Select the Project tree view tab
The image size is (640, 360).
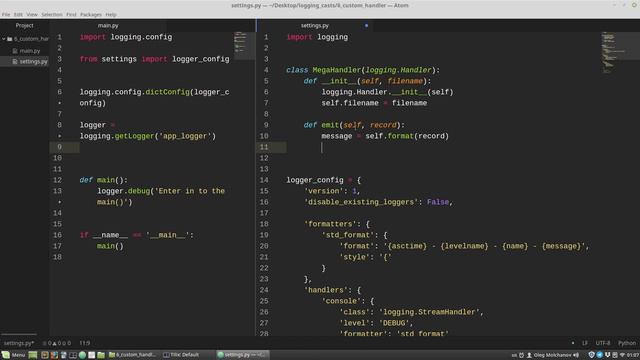point(24,25)
